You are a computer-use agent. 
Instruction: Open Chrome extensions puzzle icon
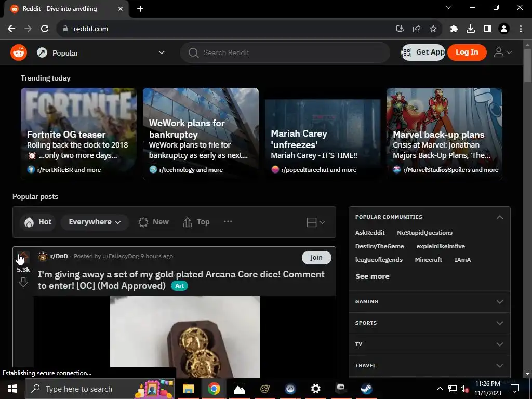(454, 29)
